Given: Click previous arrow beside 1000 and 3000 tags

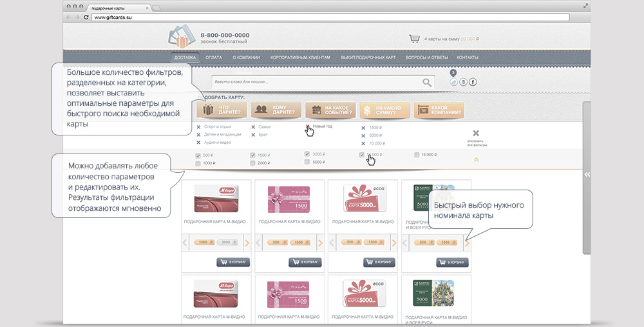Looking at the screenshot, I should point(185,243).
